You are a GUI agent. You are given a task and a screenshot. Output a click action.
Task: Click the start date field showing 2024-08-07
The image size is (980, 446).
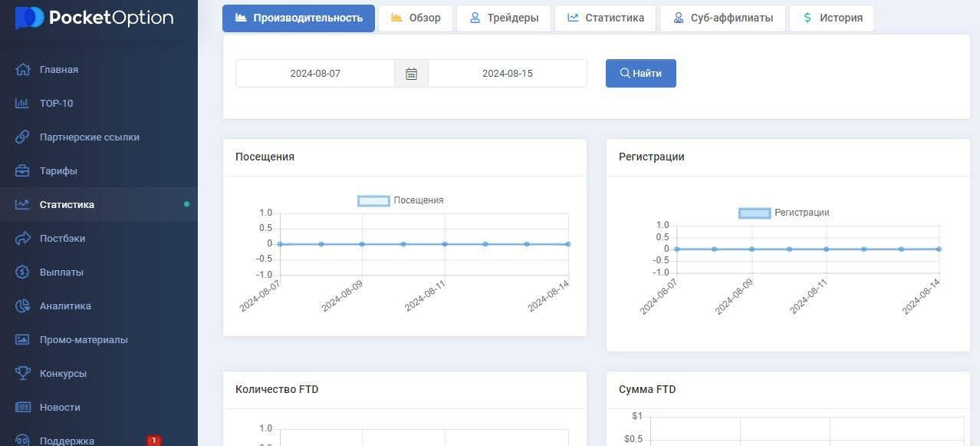[x=316, y=73]
